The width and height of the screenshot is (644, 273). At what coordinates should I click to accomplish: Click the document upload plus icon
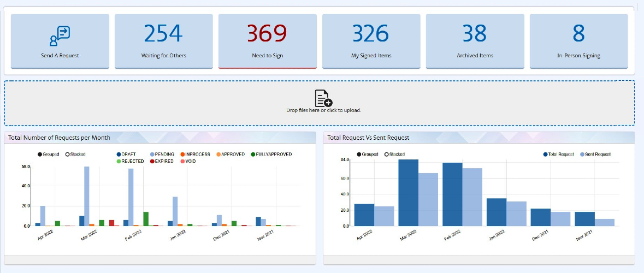coord(323,98)
